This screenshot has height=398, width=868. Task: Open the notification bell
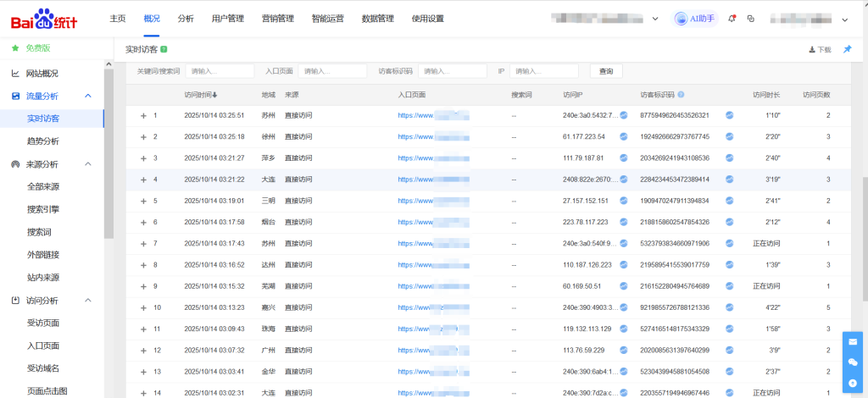pyautogui.click(x=732, y=19)
